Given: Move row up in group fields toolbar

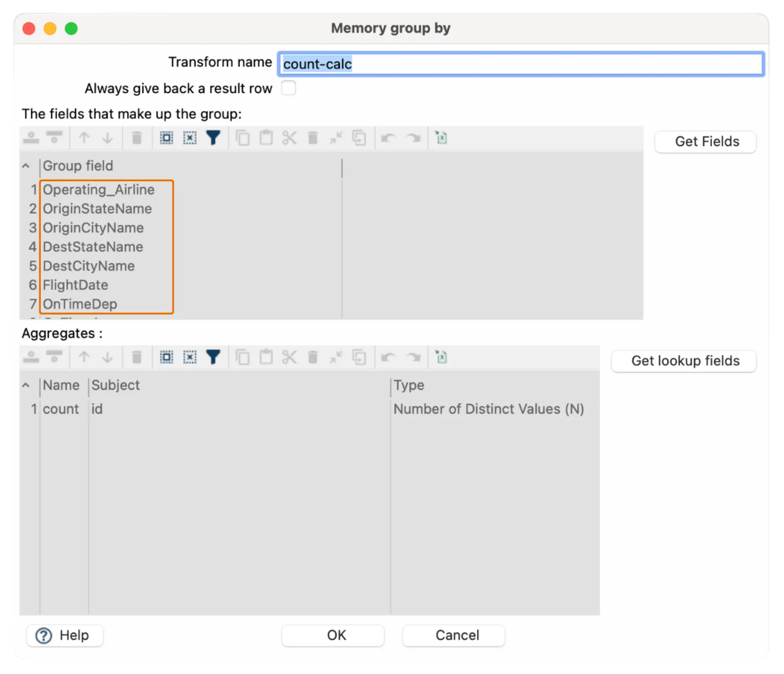Looking at the screenshot, I should tap(84, 138).
